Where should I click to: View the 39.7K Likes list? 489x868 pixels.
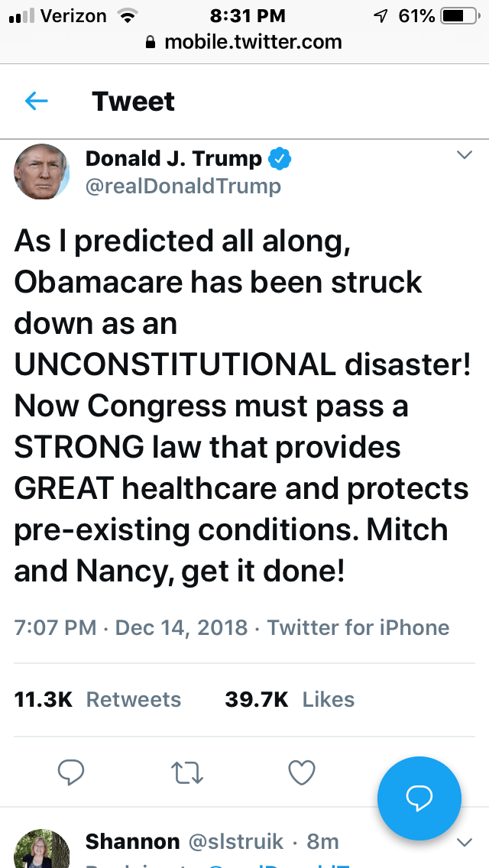pos(290,699)
